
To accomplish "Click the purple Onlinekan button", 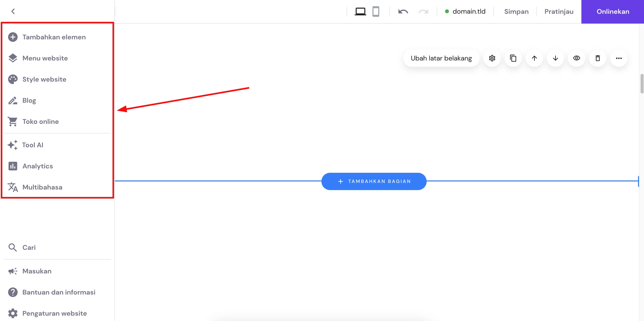I will 613,11.
